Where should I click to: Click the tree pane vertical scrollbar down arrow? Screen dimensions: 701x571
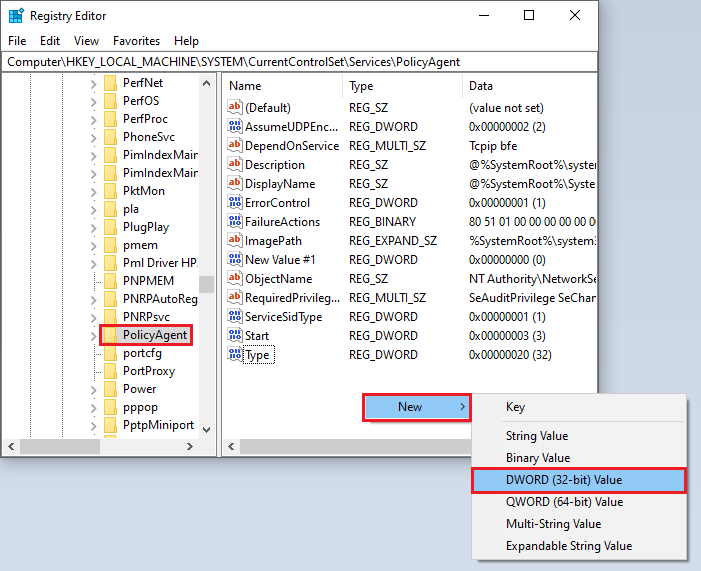207,428
